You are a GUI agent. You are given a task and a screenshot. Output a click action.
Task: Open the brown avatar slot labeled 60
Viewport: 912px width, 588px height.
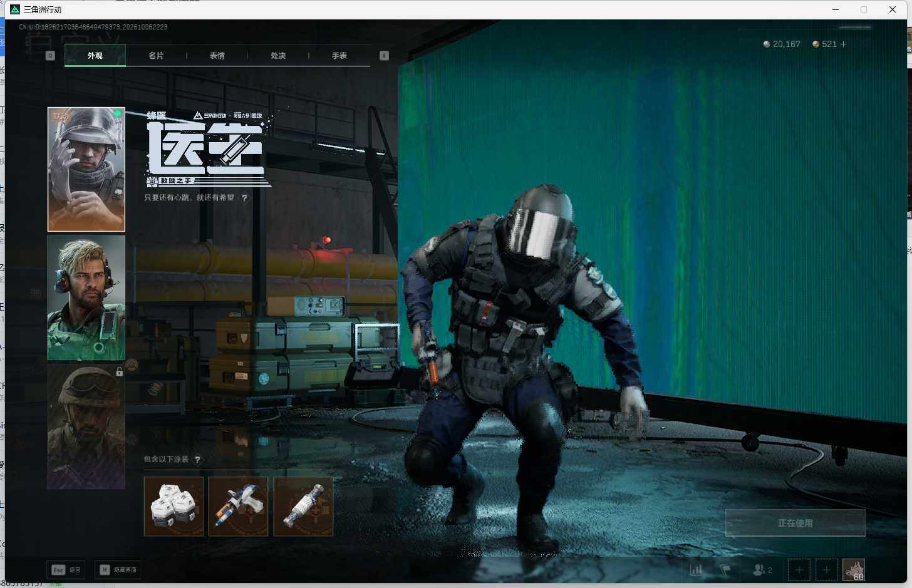854,570
